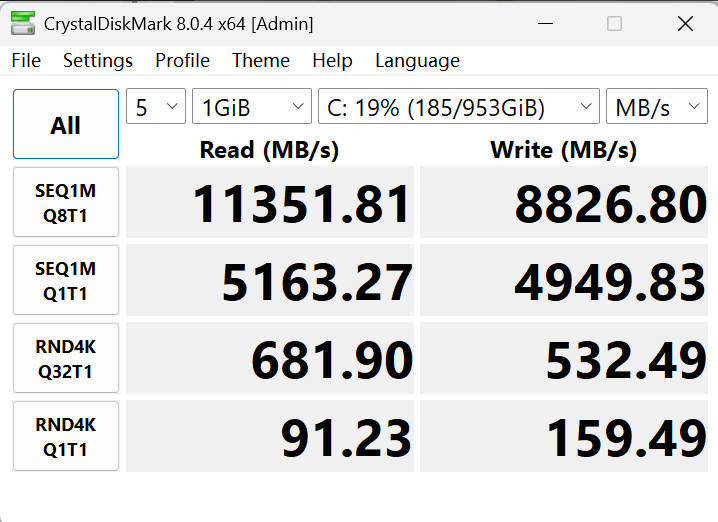Open the Help menu
This screenshot has height=522, width=718.
pyautogui.click(x=332, y=61)
